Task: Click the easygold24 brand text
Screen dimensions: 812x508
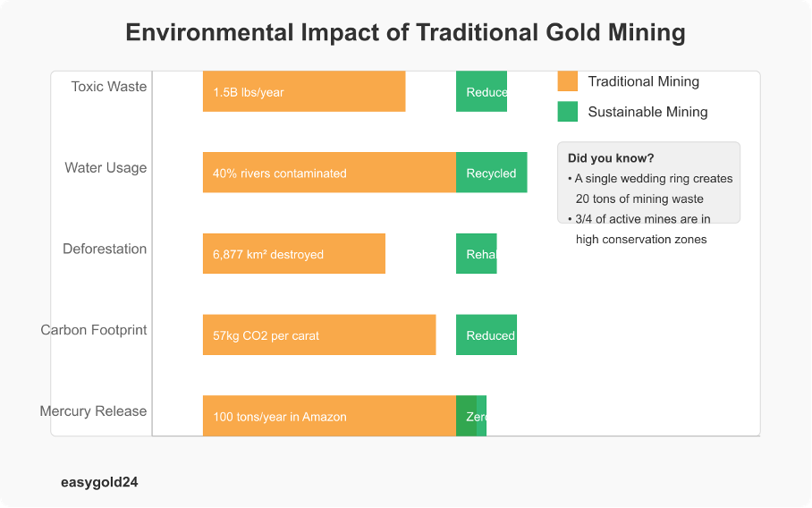Action: tap(99, 482)
